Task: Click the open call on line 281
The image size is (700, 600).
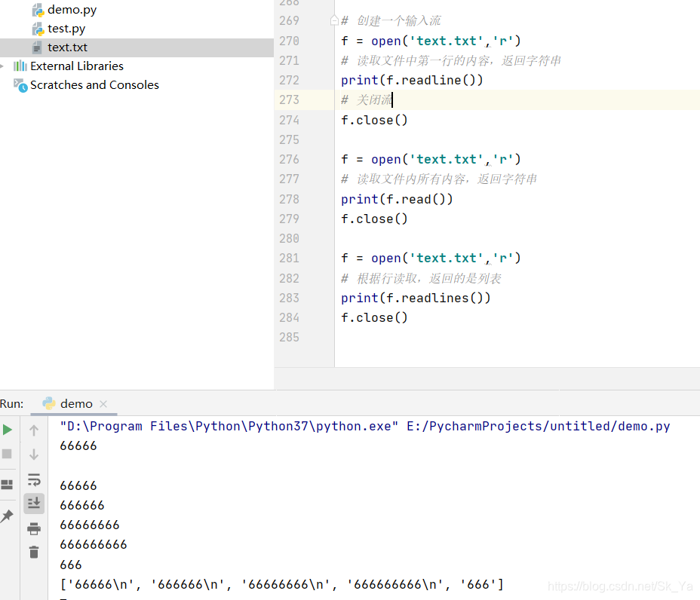Action: 446,259
